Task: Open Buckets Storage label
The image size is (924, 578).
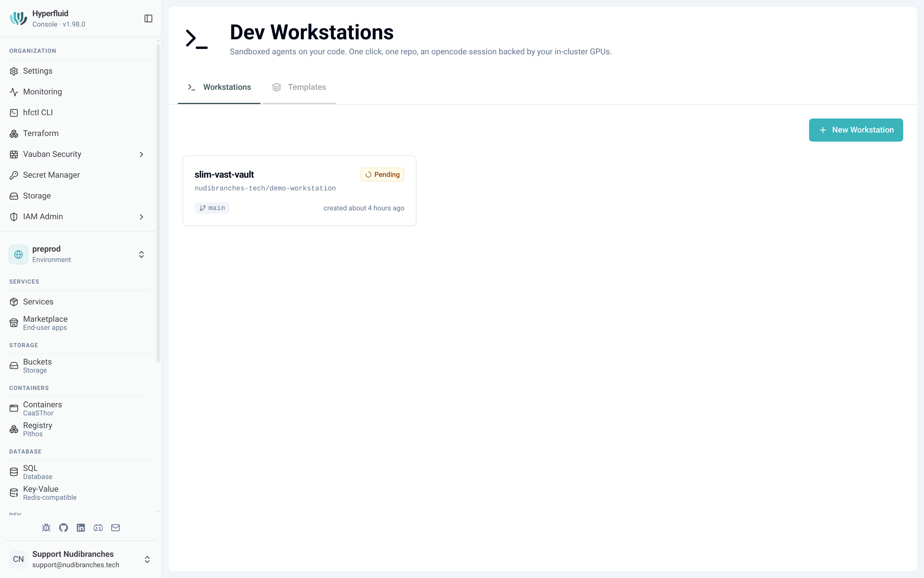Action: (x=37, y=366)
